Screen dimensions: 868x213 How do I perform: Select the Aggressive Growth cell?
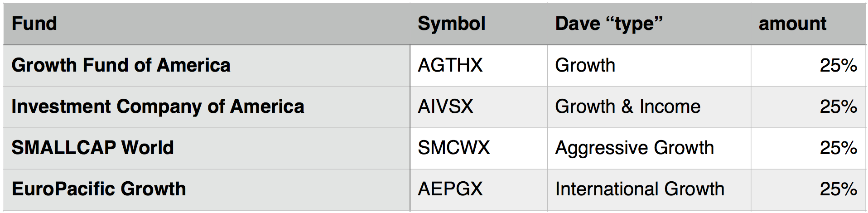click(x=649, y=148)
